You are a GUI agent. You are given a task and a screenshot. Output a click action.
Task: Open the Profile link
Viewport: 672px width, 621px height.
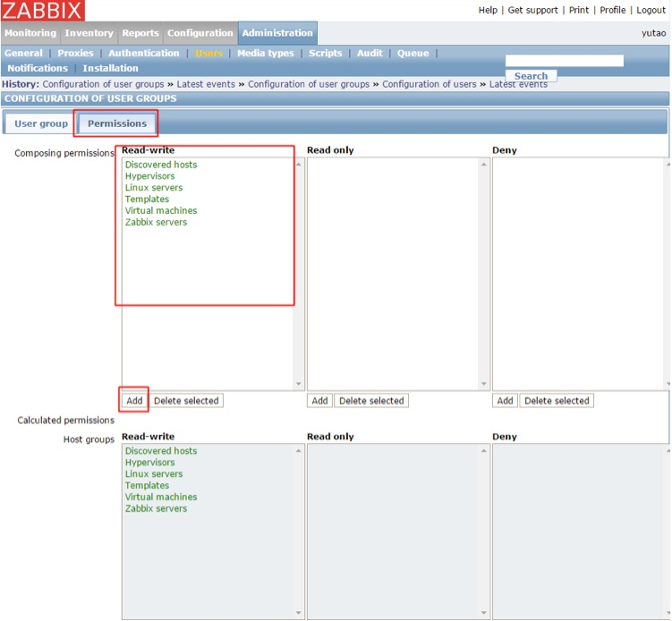pyautogui.click(x=612, y=10)
